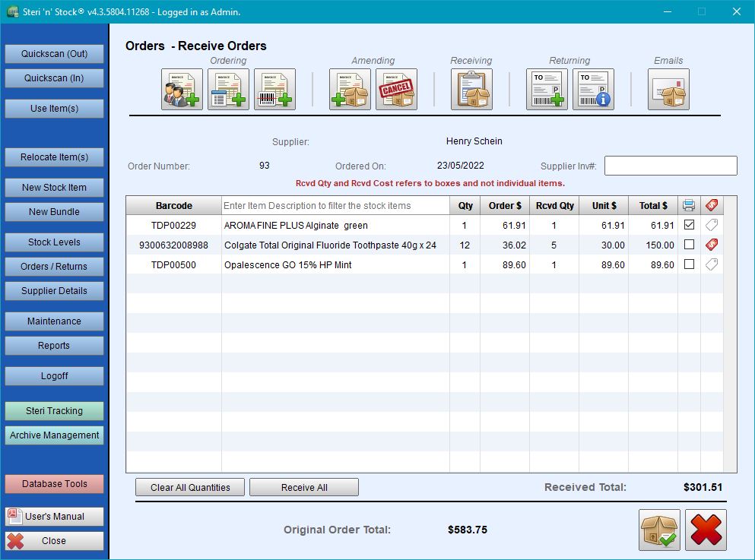Click the new order from list icon
This screenshot has height=560, width=755.
[x=228, y=90]
